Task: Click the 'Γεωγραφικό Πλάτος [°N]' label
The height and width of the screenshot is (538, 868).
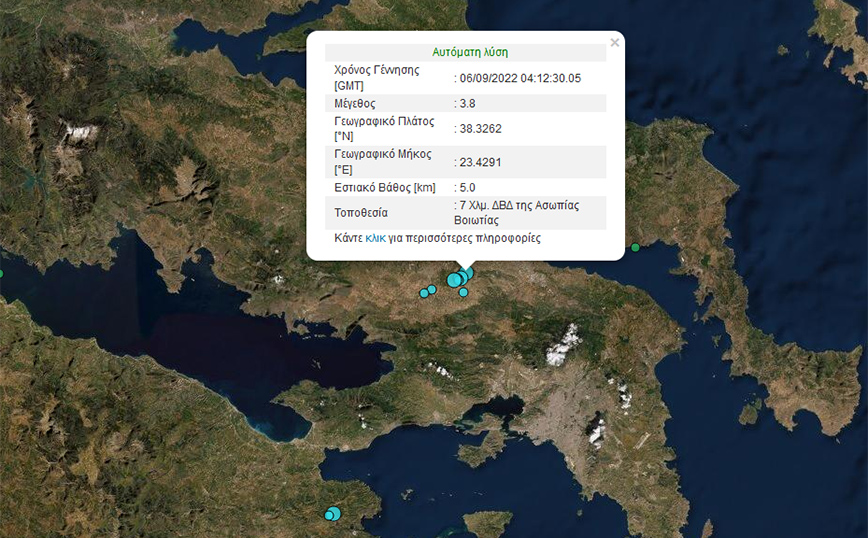Action: click(x=384, y=128)
